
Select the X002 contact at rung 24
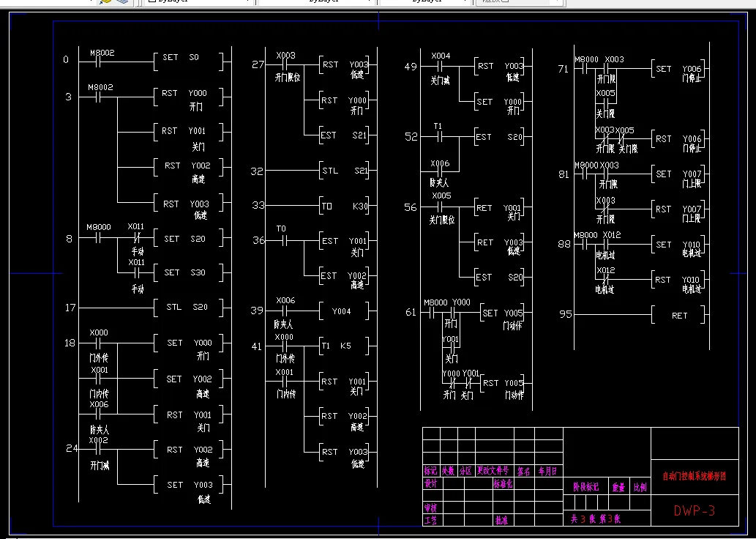98,450
